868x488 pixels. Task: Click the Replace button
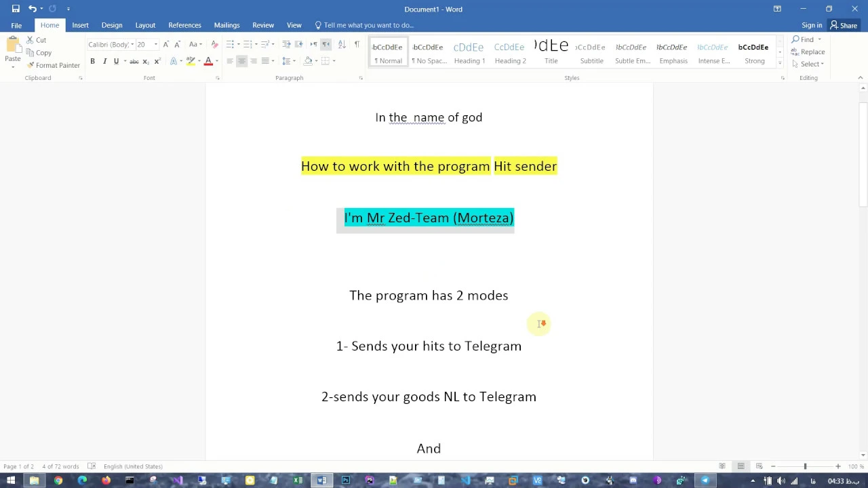pyautogui.click(x=808, y=52)
